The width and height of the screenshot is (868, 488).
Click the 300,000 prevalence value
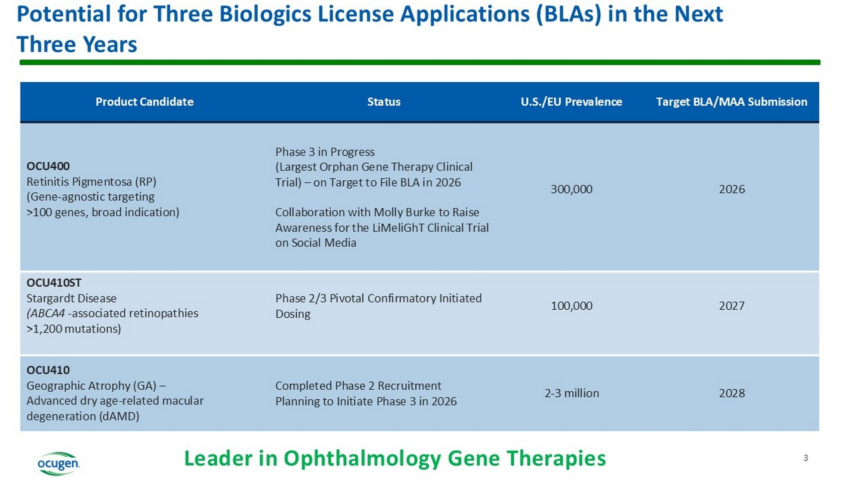[x=571, y=190]
